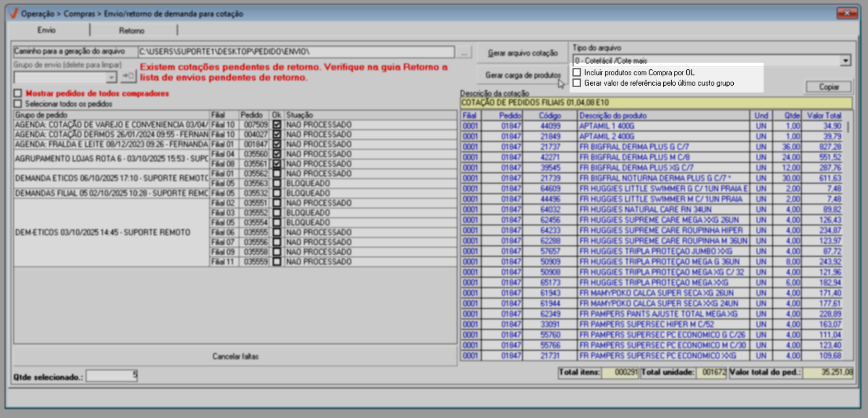Image resolution: width=868 pixels, height=418 pixels.
Task: Tick Selecionar todos os pedidos checkbox
Action: tap(18, 104)
